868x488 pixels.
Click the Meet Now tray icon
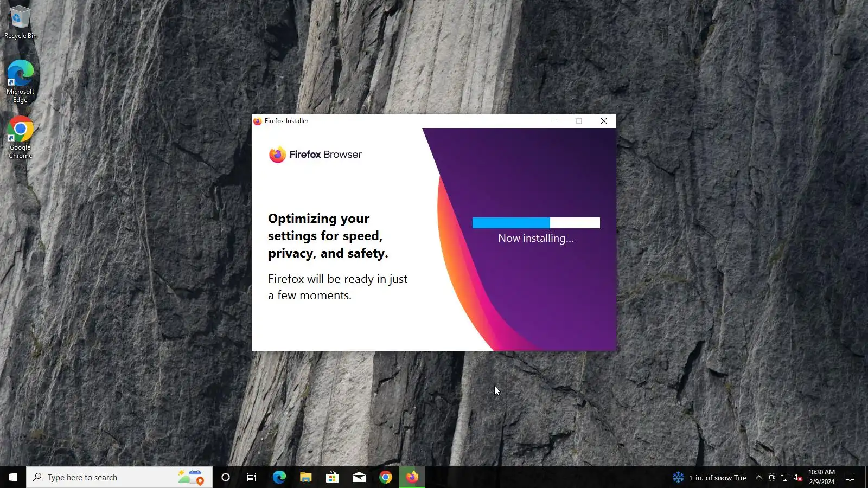772,478
